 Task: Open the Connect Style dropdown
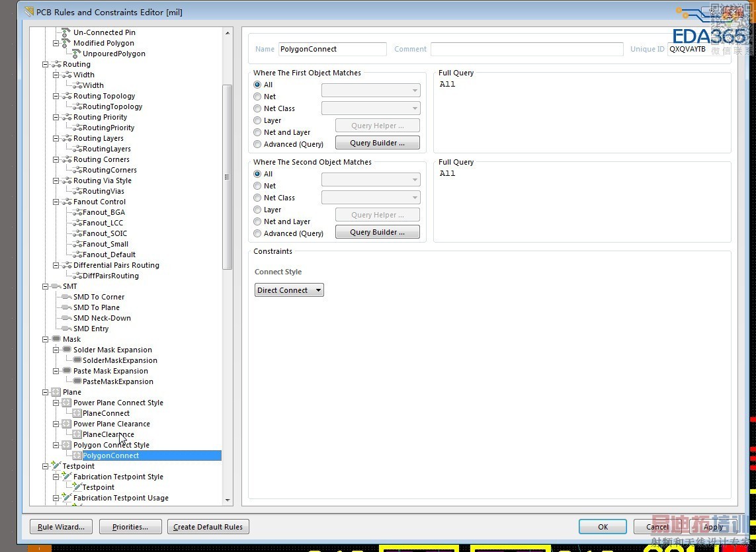tap(289, 290)
